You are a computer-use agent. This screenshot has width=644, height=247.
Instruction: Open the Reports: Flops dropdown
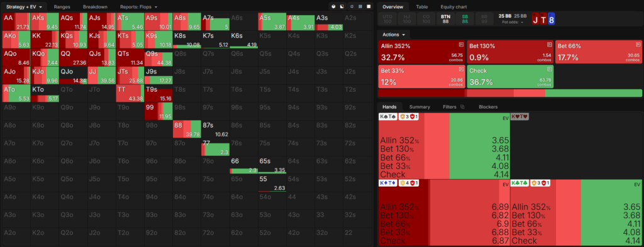tap(139, 7)
